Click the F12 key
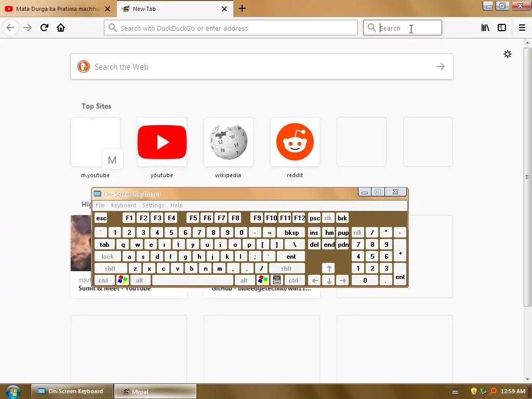532x399 pixels. pos(299,218)
